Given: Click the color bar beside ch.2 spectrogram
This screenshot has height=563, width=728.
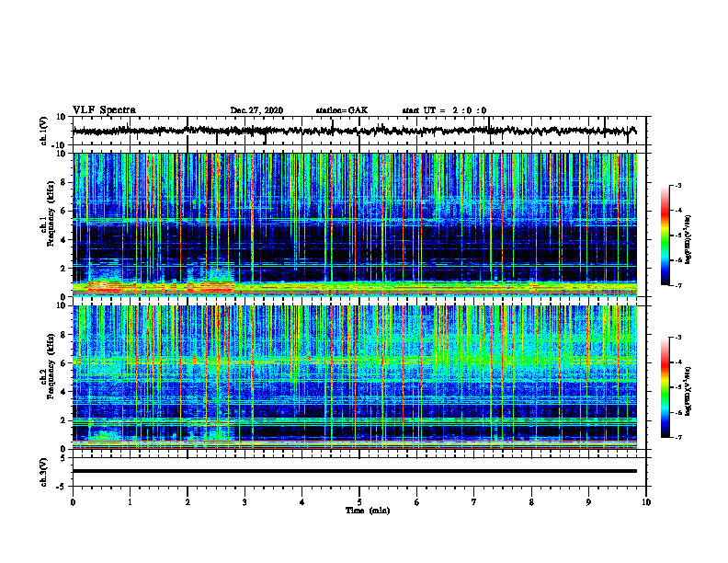Looking at the screenshot, I should point(665,387).
